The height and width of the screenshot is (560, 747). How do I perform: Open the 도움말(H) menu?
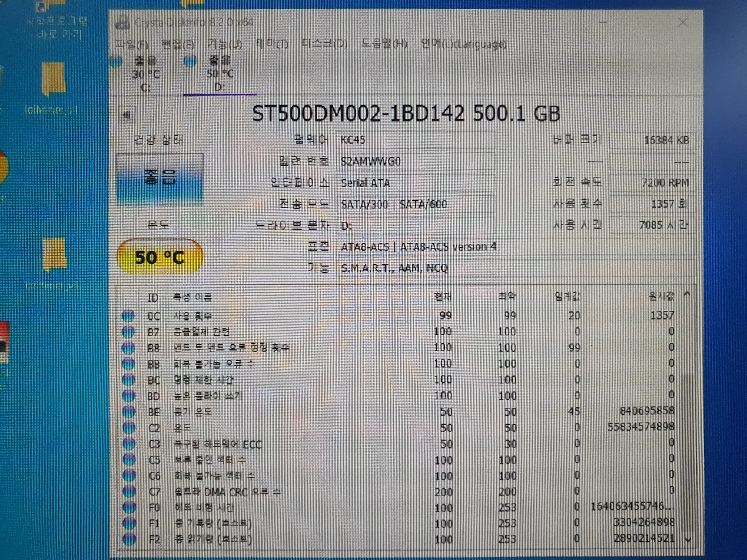384,44
